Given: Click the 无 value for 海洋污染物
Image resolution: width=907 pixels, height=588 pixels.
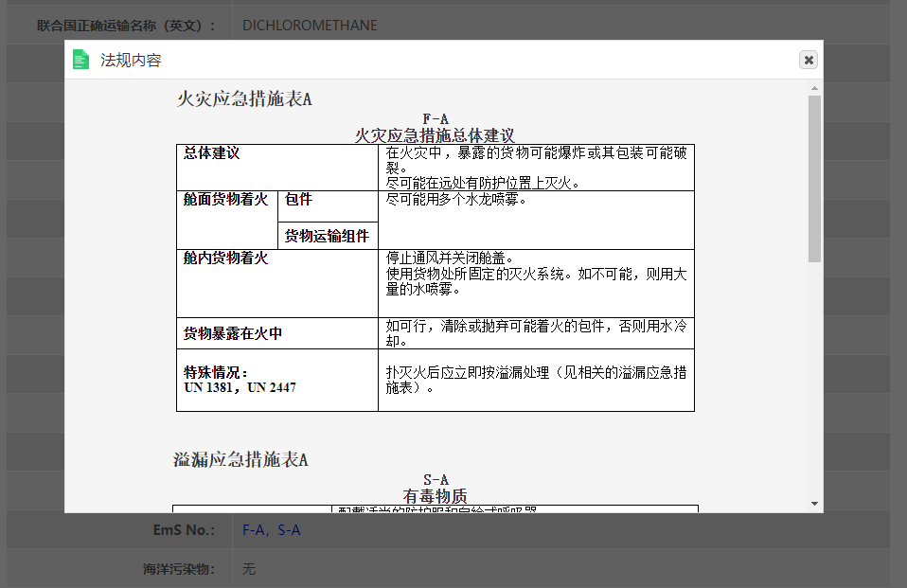Looking at the screenshot, I should point(249,569).
